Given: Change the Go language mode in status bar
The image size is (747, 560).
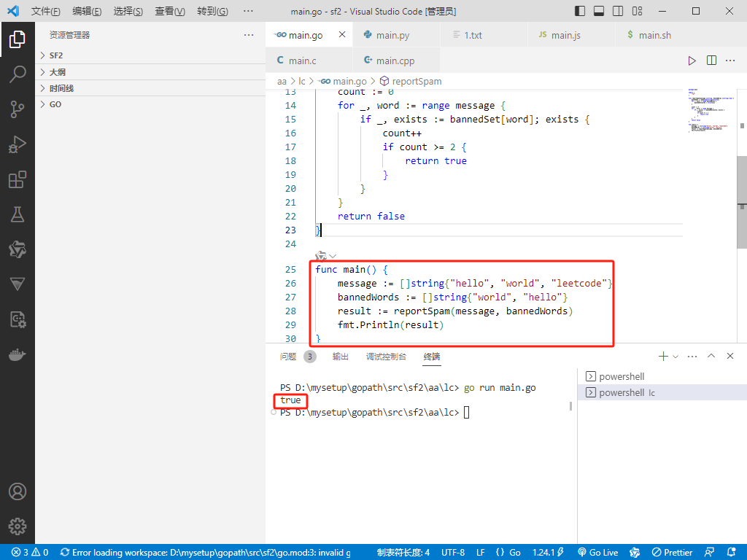Looking at the screenshot, I should coord(515,553).
